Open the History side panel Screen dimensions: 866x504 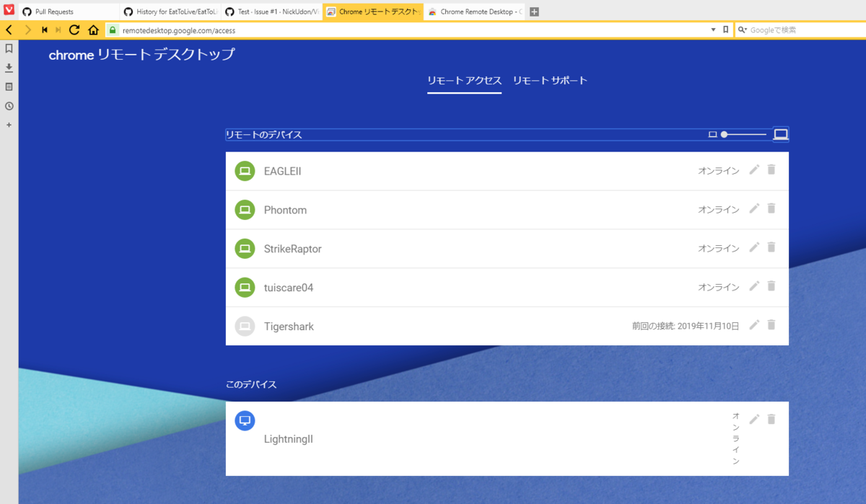[9, 106]
